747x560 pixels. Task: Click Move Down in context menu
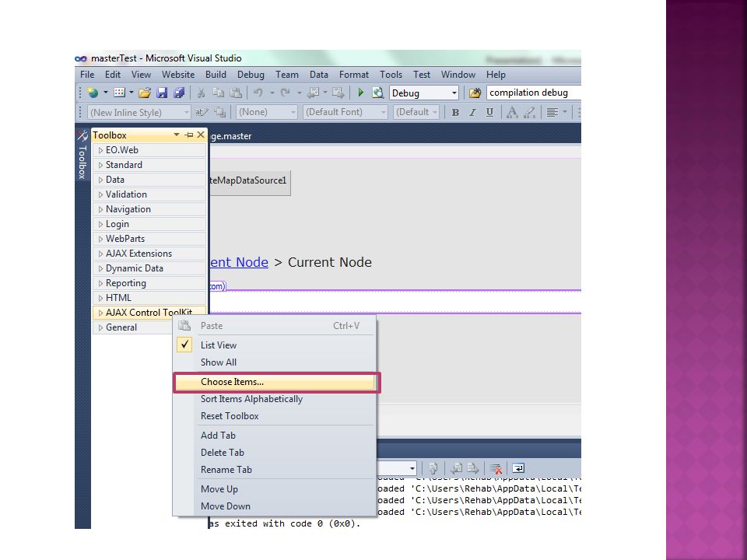276,506
